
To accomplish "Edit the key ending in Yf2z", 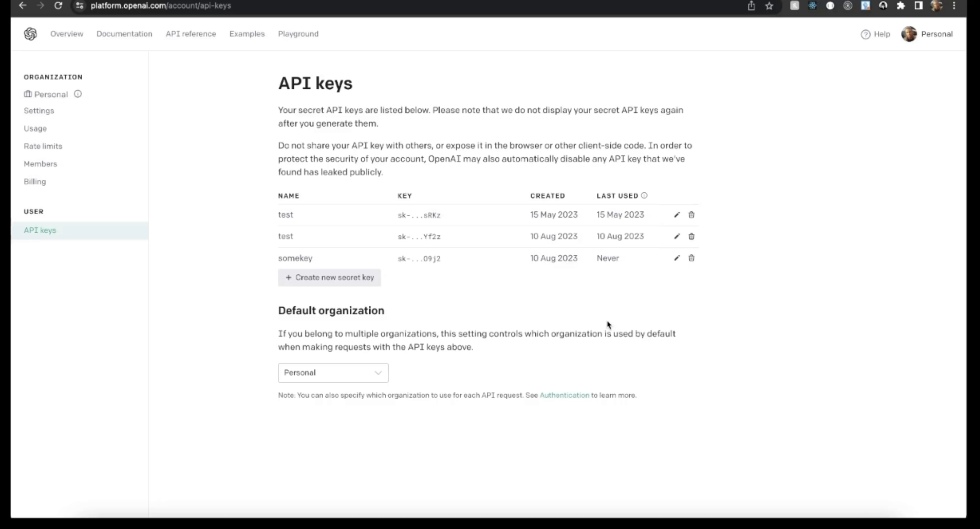I will (x=677, y=236).
